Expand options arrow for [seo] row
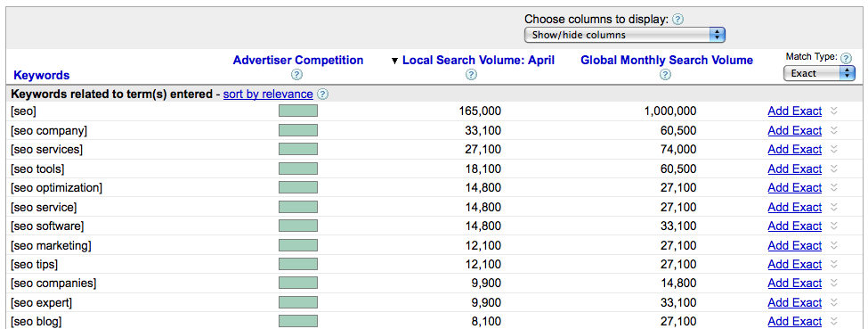Screen dimensions: 868x329 pos(834,111)
